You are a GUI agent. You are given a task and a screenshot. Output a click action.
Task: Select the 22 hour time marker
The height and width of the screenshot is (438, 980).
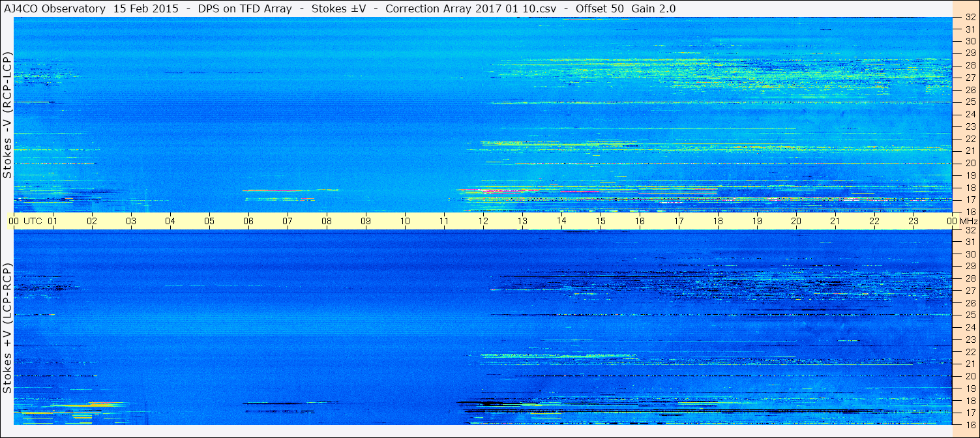[874, 221]
